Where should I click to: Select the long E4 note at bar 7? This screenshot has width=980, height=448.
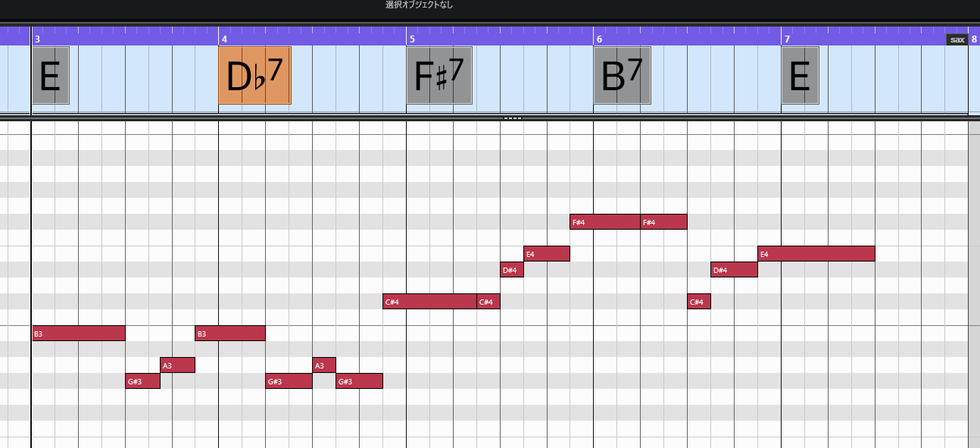point(816,254)
